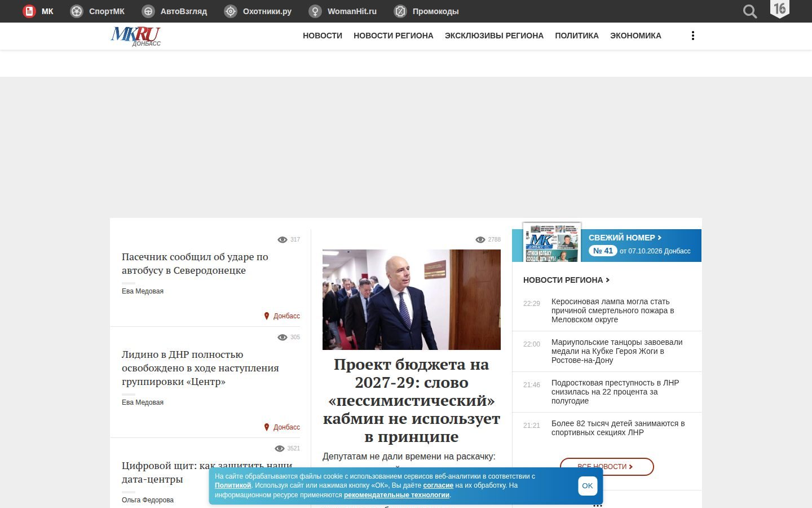The width and height of the screenshot is (812, 508).
Task: Open the ПОЛИТИКА menu item
Action: (x=577, y=36)
